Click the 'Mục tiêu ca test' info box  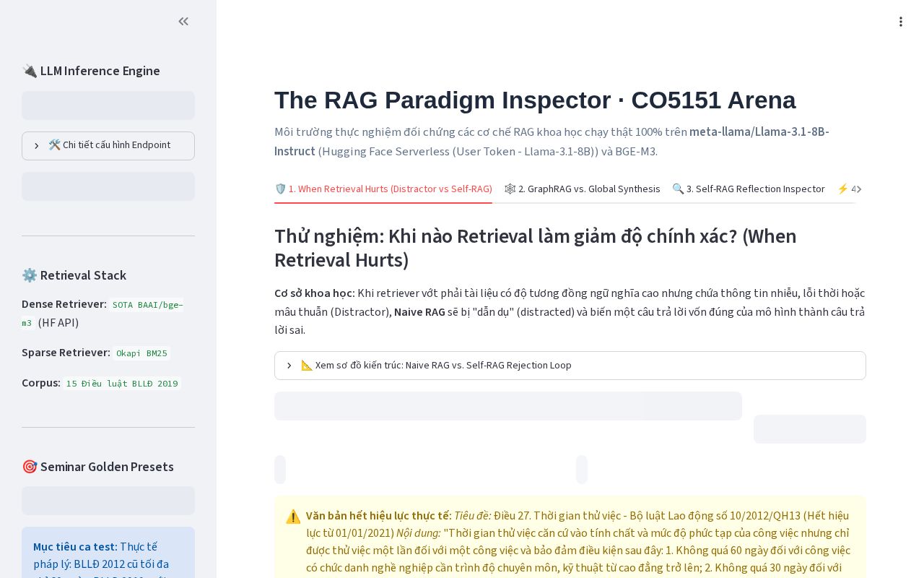(x=108, y=553)
